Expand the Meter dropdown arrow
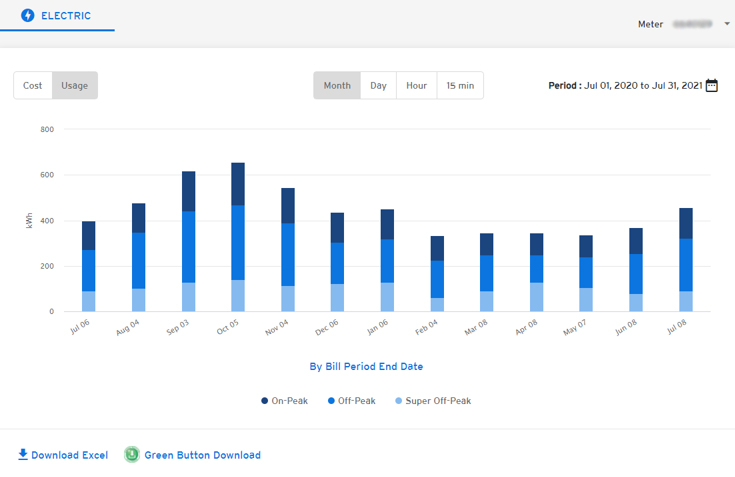735x477 pixels. point(727,24)
